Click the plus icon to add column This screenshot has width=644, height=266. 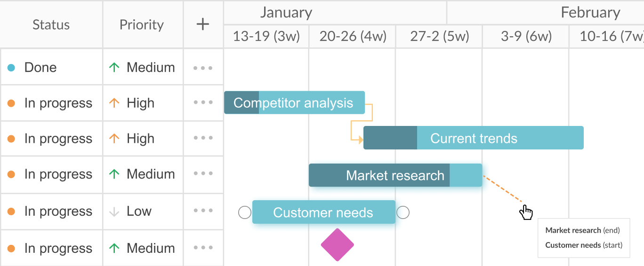click(x=202, y=24)
